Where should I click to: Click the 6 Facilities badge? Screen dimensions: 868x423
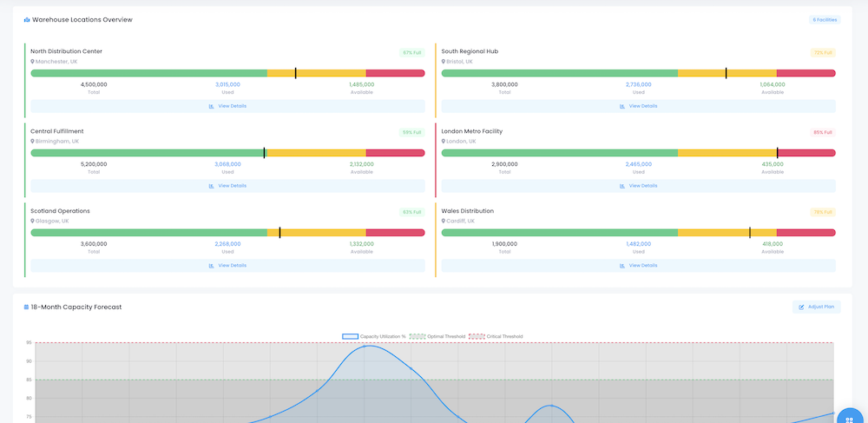pos(825,19)
